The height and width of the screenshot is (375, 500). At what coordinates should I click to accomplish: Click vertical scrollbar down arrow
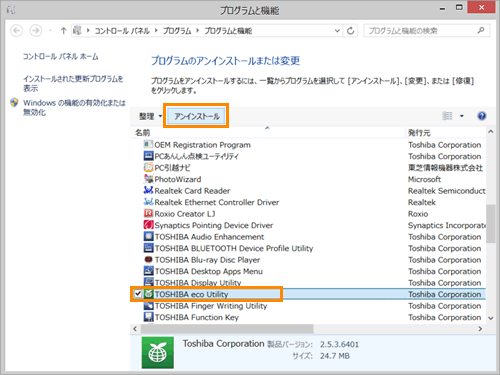pyautogui.click(x=490, y=318)
